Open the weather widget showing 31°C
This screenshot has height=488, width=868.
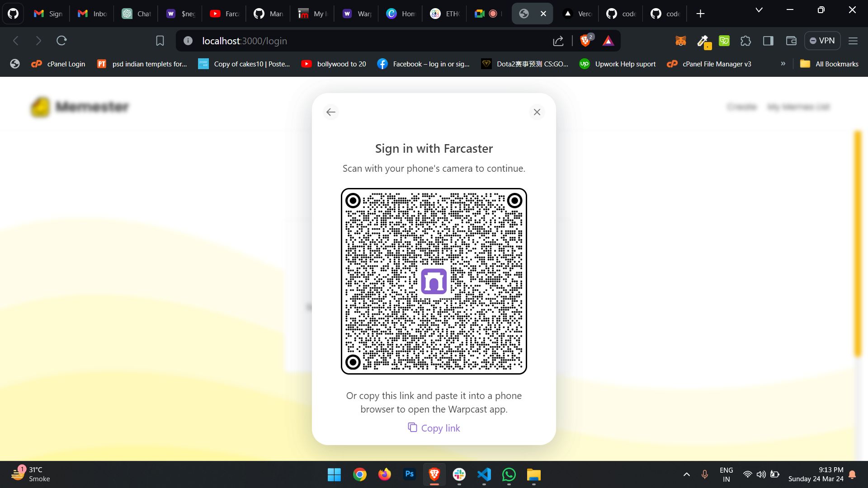31,474
